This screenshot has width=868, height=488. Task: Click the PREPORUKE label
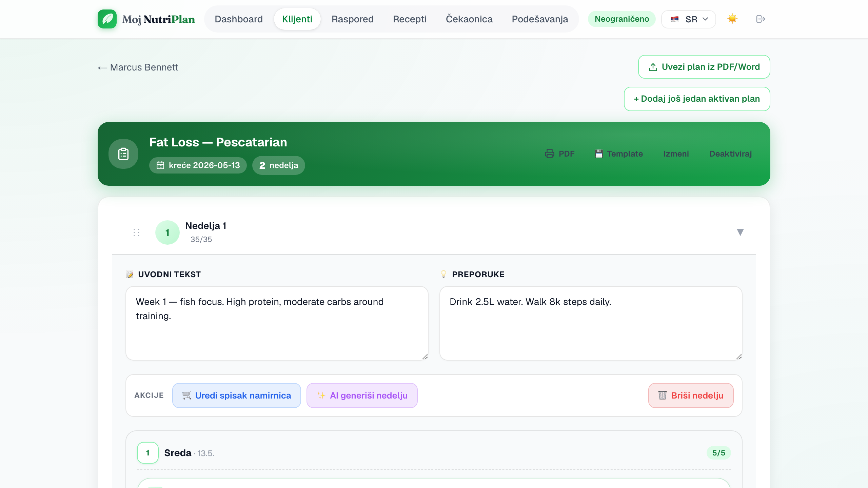point(478,274)
